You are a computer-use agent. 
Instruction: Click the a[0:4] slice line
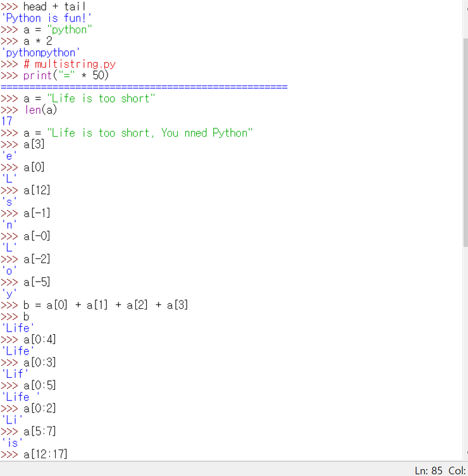pyautogui.click(x=39, y=340)
